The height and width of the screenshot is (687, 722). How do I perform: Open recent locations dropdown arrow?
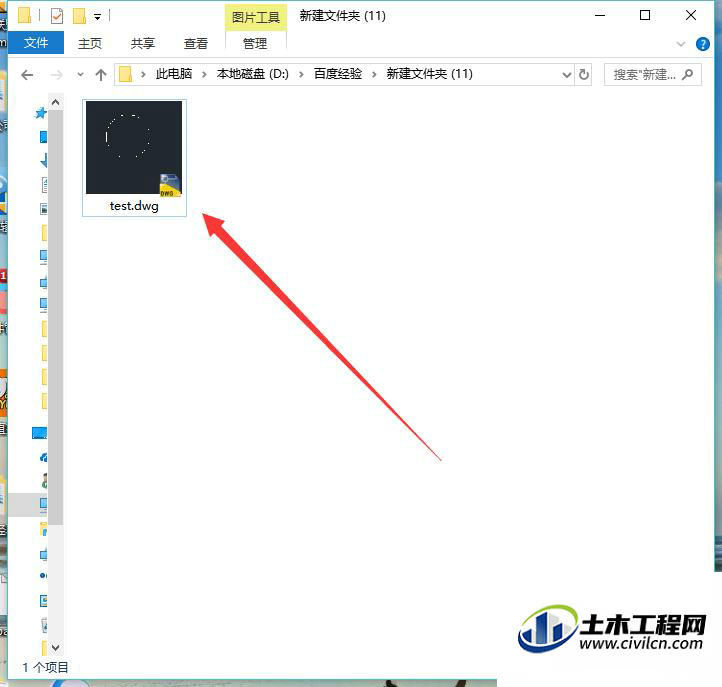pos(80,74)
